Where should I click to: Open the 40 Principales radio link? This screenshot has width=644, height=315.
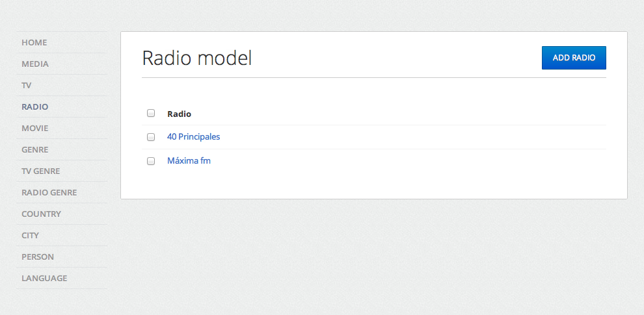point(193,136)
